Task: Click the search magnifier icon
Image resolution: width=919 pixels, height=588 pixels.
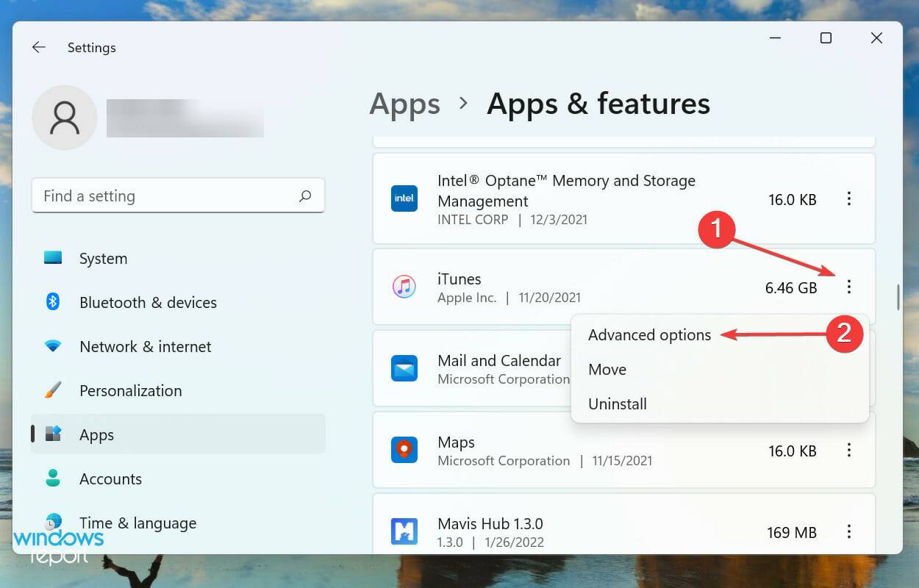Action: coord(305,196)
